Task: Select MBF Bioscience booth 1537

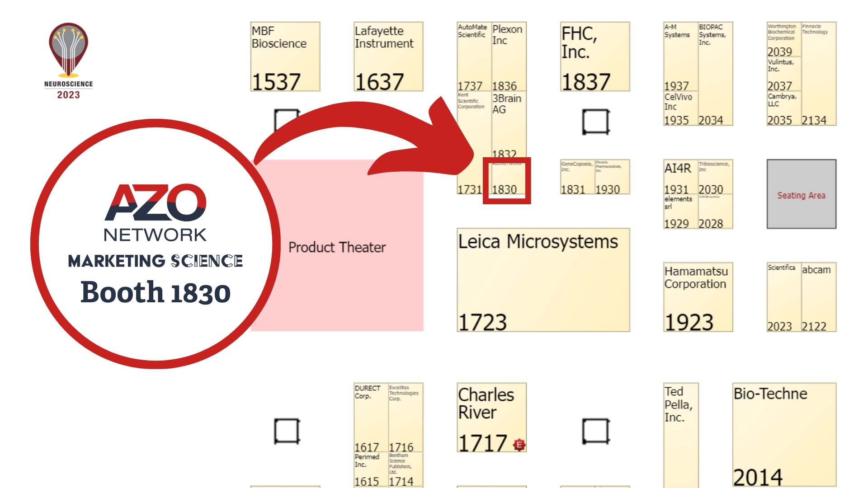Action: [285, 56]
